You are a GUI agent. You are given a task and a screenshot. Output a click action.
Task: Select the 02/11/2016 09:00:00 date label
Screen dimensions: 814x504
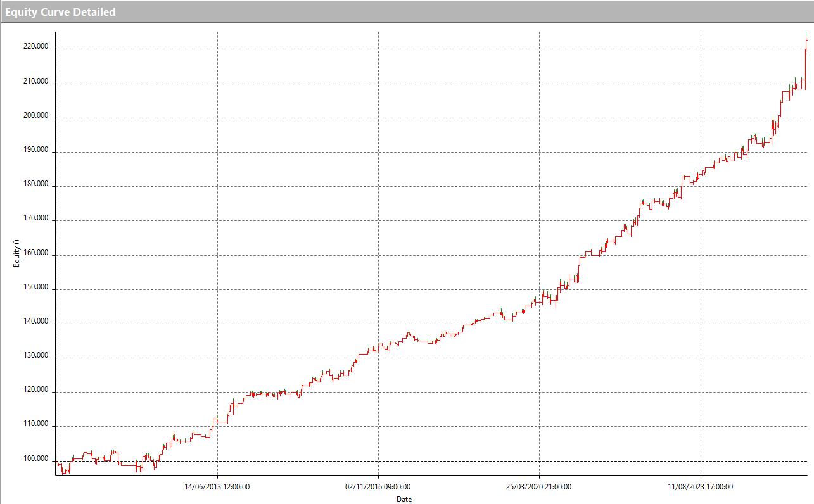(378, 487)
